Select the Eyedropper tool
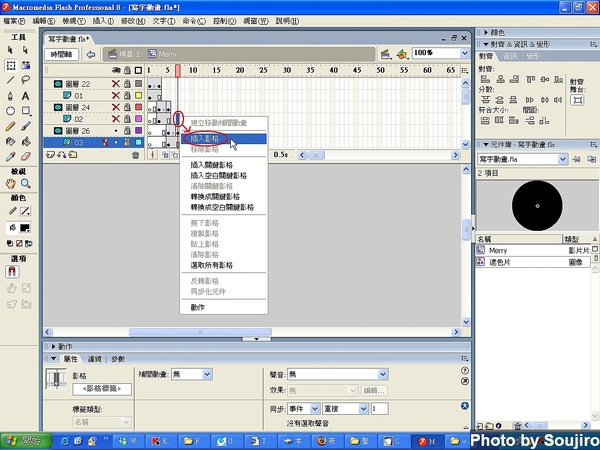The image size is (600, 450). (x=10, y=157)
